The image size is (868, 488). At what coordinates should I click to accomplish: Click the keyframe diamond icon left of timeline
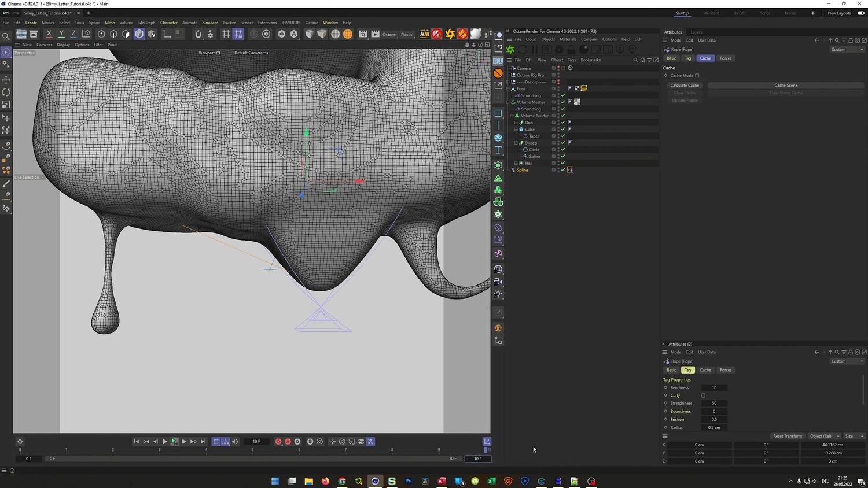[x=20, y=442]
